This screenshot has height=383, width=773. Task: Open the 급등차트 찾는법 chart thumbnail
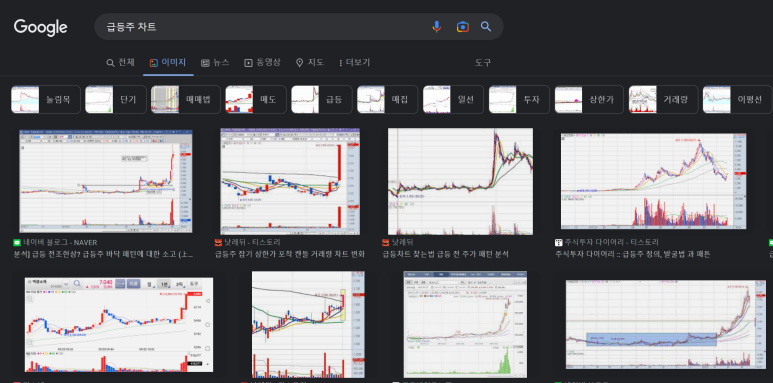click(460, 181)
